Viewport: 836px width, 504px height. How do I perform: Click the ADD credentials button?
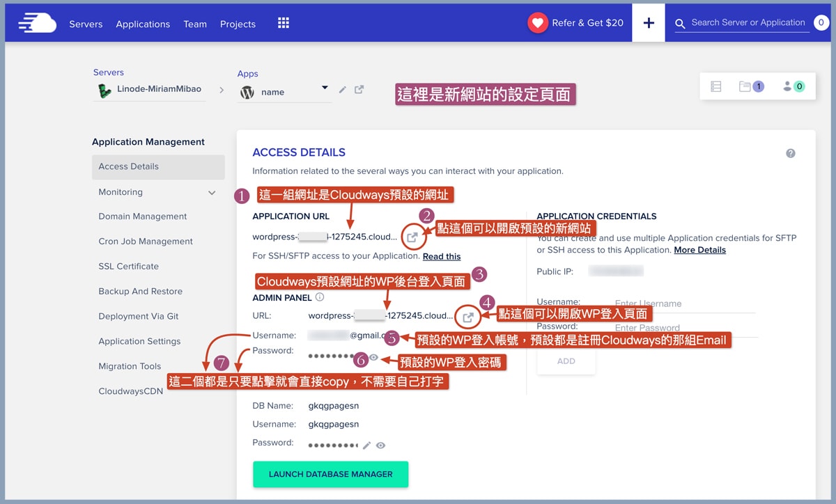(566, 361)
